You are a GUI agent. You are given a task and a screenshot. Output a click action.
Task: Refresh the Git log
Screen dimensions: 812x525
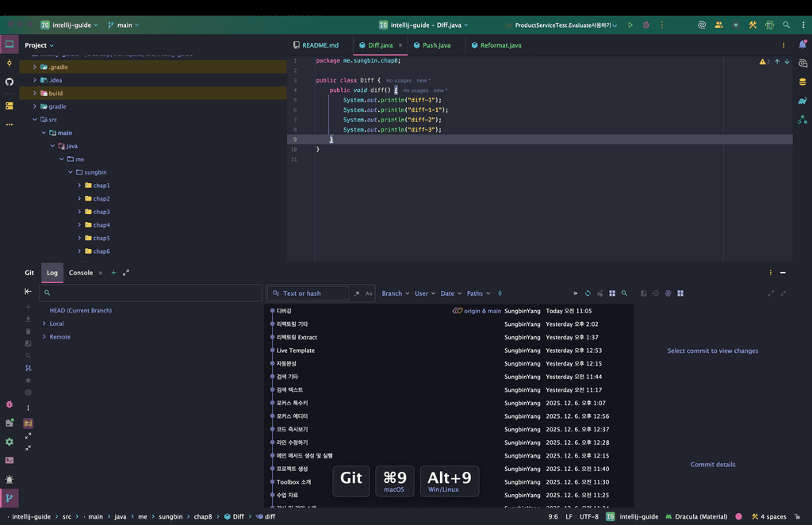(588, 293)
